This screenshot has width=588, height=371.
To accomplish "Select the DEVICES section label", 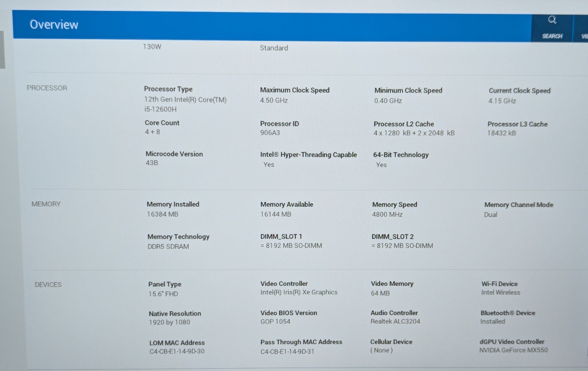I will coord(48,285).
